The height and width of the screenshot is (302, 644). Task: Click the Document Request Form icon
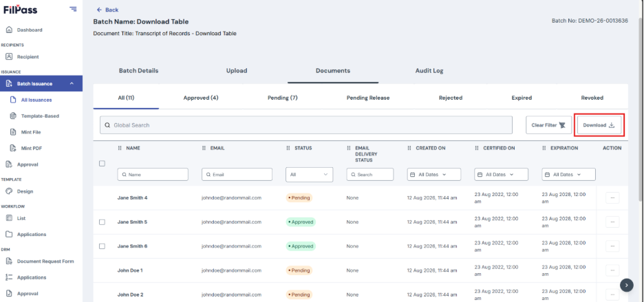9,261
